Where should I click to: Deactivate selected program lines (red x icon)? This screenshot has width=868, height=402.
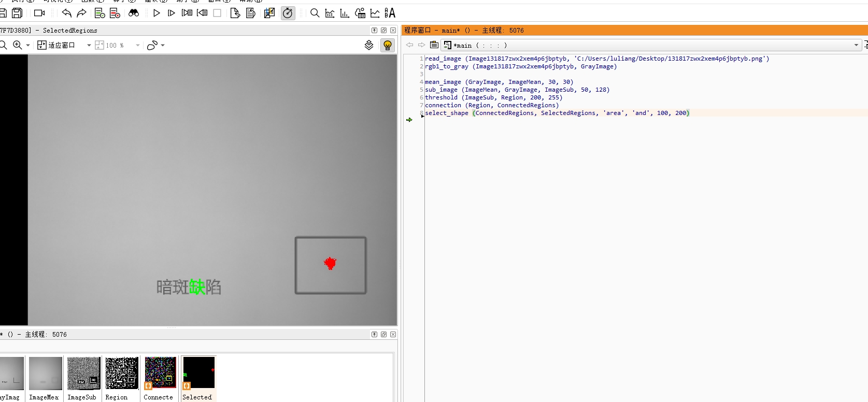(115, 13)
